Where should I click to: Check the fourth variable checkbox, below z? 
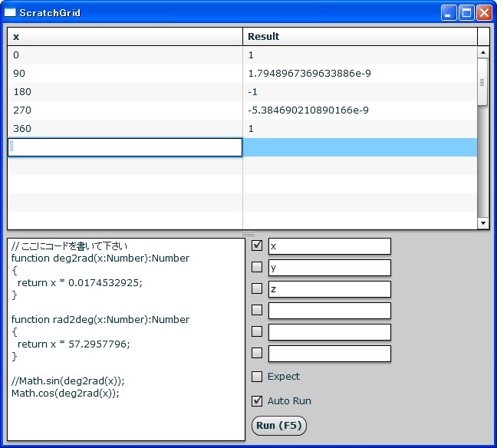pyautogui.click(x=257, y=310)
